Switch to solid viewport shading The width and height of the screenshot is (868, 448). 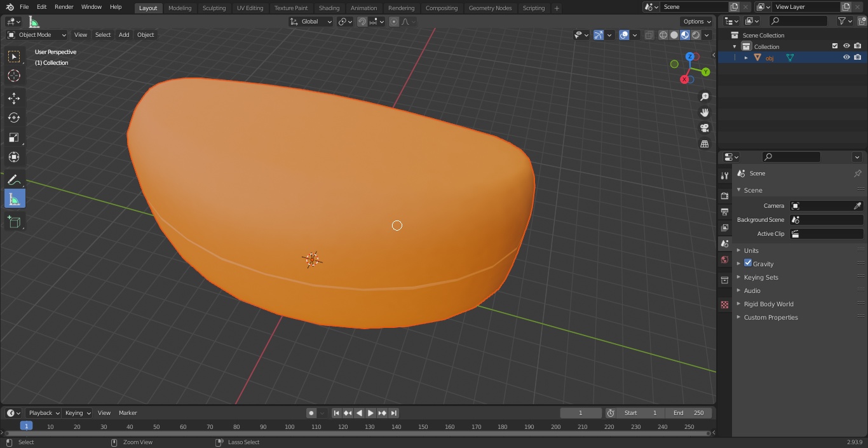point(674,35)
